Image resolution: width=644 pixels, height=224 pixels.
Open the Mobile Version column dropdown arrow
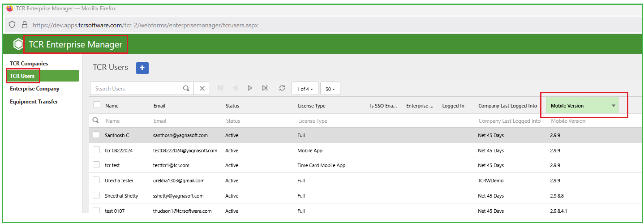pos(614,106)
